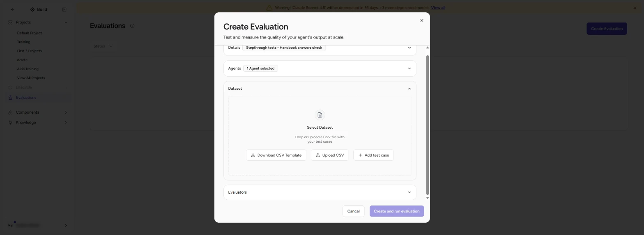Click the 1 Agent selected badge
Screen dimensions: 644x235
[x=260, y=68]
